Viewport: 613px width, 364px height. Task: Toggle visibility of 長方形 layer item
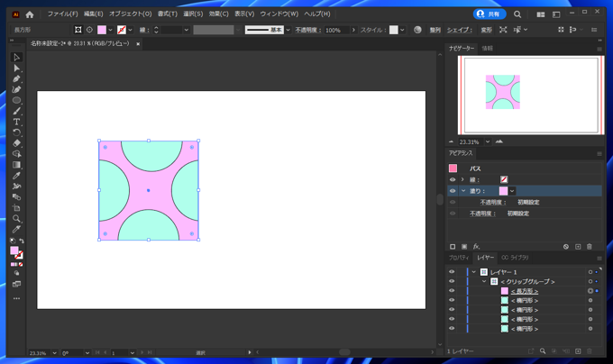pos(452,291)
